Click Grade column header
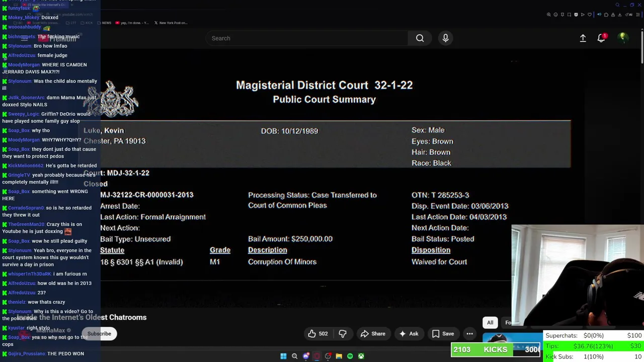 [220, 250]
